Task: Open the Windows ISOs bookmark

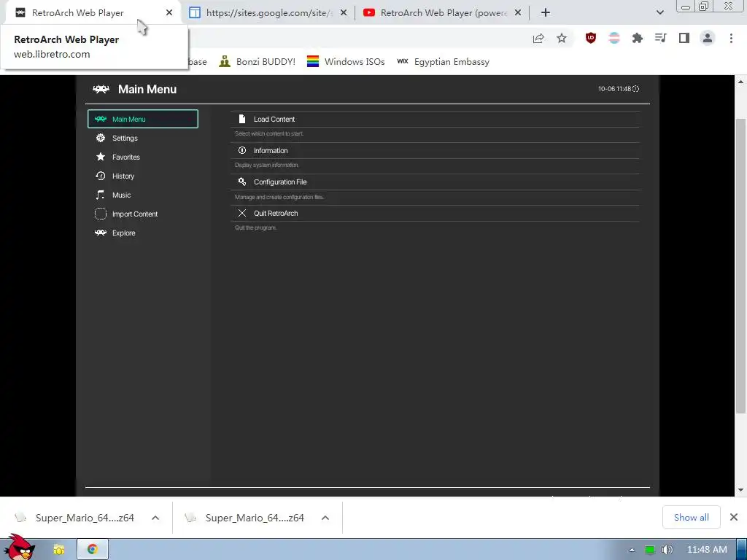Action: [346, 62]
